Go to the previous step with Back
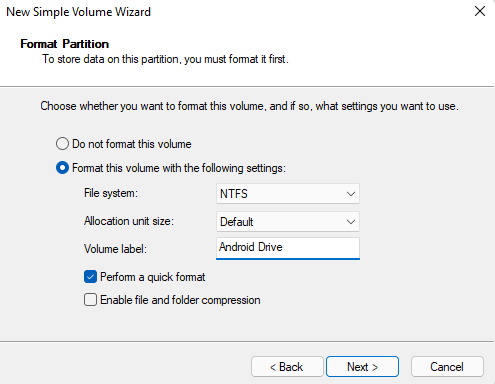The image size is (495, 384). point(287,367)
